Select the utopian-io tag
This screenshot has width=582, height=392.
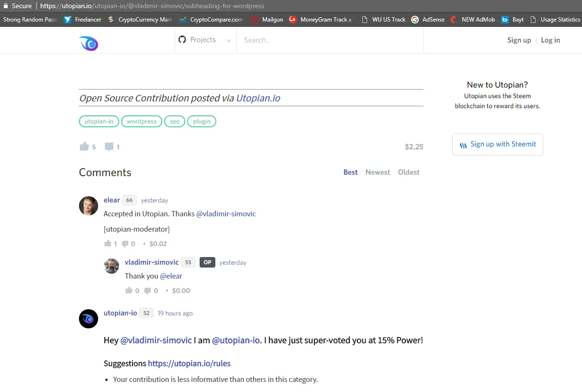click(x=99, y=122)
